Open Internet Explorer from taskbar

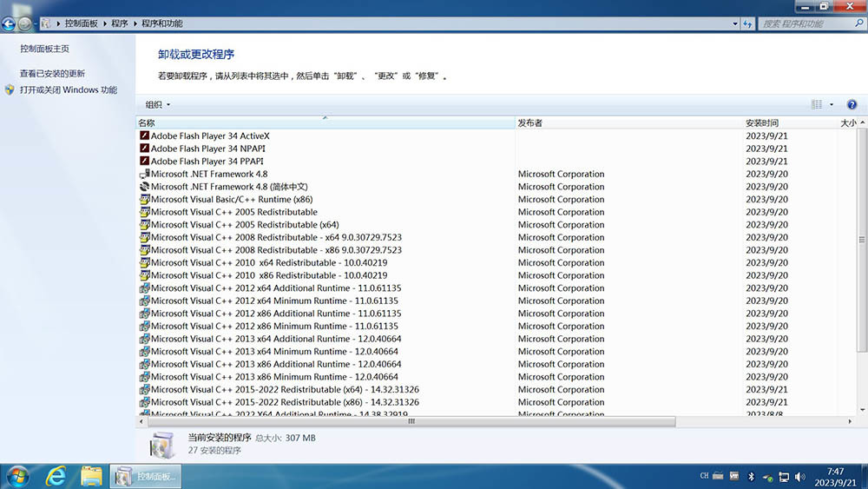[56, 476]
